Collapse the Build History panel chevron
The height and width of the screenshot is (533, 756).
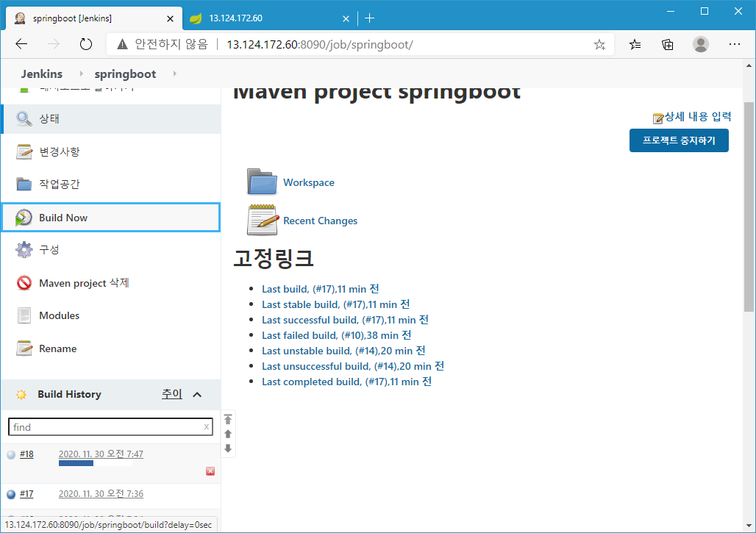pos(196,395)
